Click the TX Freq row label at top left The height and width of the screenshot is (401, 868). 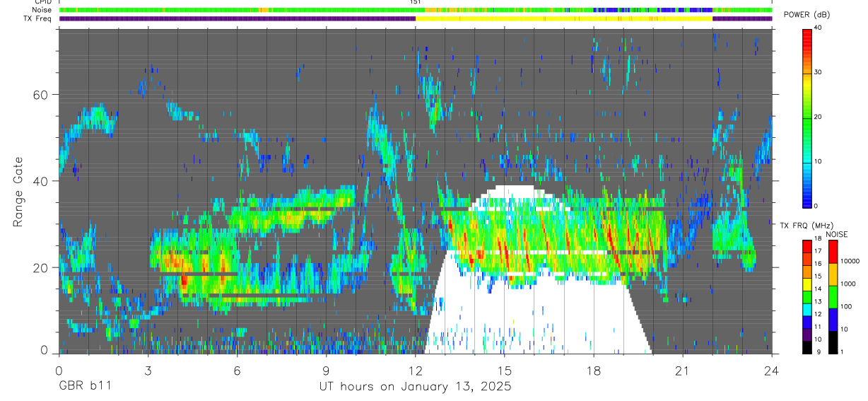38,18
